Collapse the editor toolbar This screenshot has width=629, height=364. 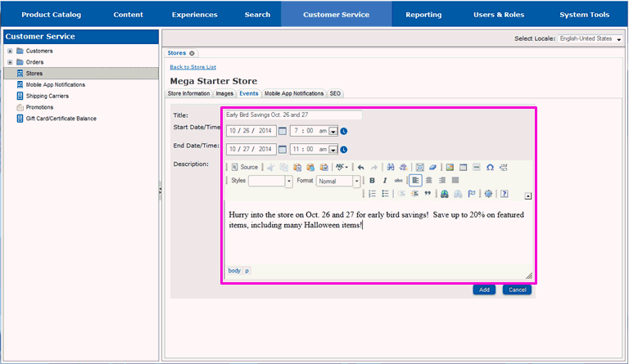point(528,195)
